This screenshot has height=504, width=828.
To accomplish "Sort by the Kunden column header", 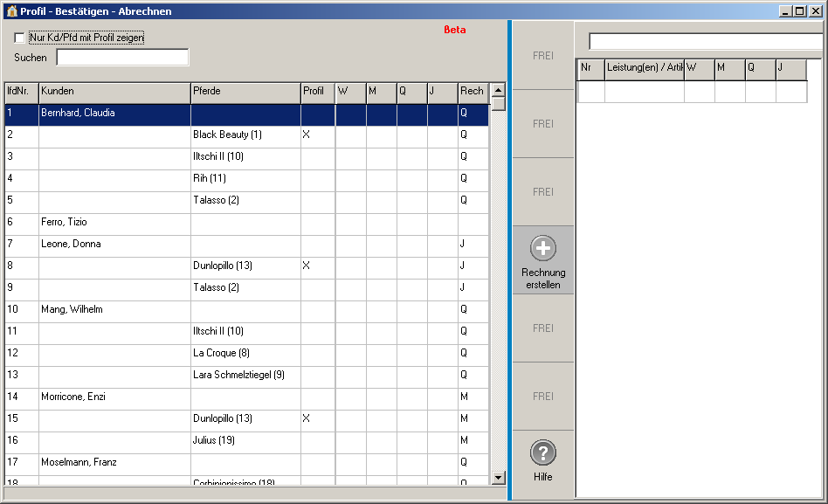I will pos(114,92).
